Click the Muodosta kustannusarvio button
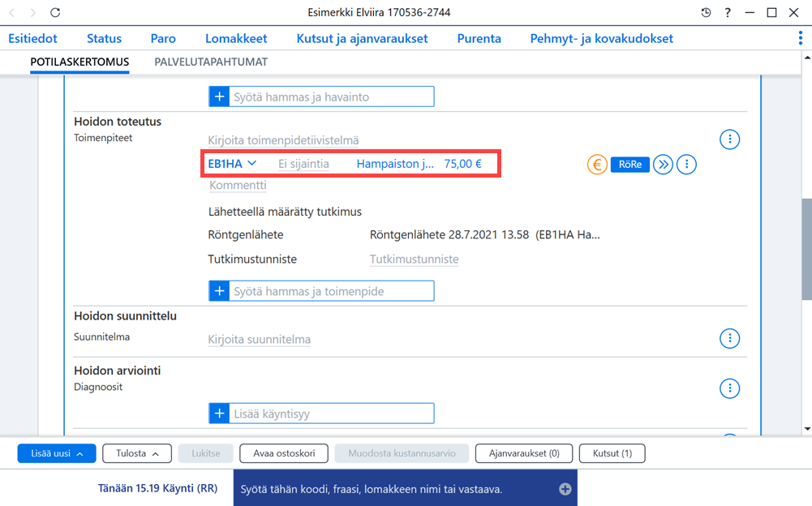Screen dimensions: 812x506 pos(402,453)
